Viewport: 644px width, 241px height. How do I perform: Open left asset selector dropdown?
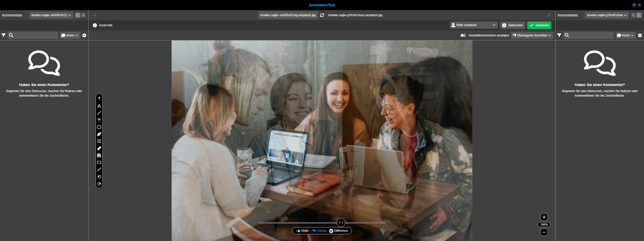pyautogui.click(x=51, y=15)
